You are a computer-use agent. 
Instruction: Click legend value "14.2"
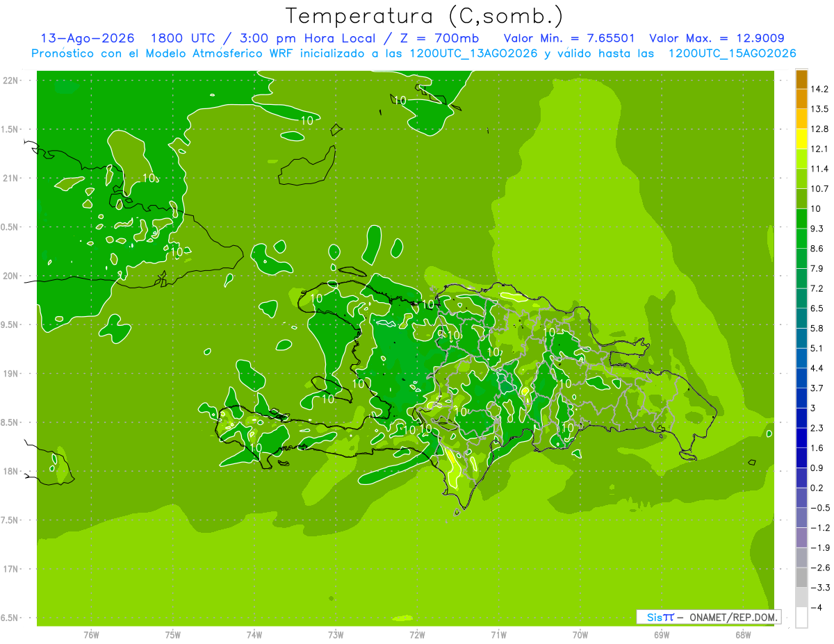[819, 89]
